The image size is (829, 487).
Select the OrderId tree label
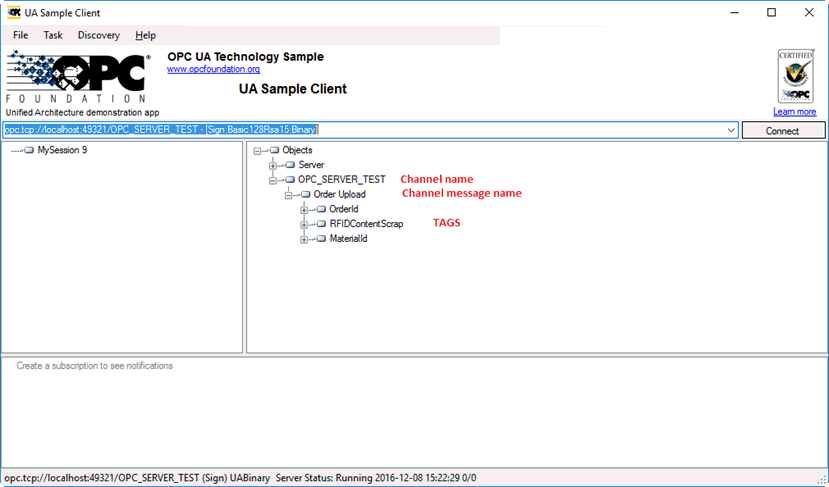coord(344,209)
